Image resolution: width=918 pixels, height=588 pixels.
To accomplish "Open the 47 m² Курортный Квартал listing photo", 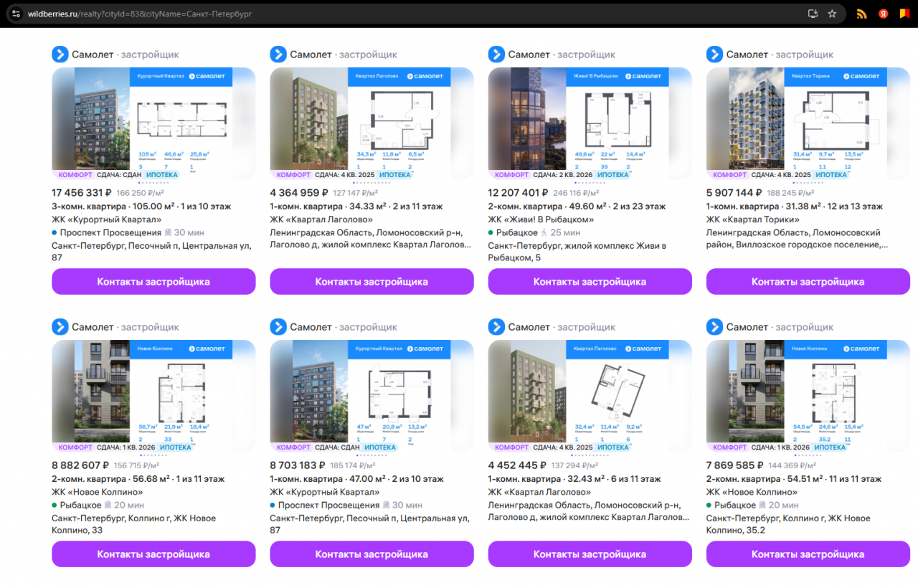I will 372,395.
